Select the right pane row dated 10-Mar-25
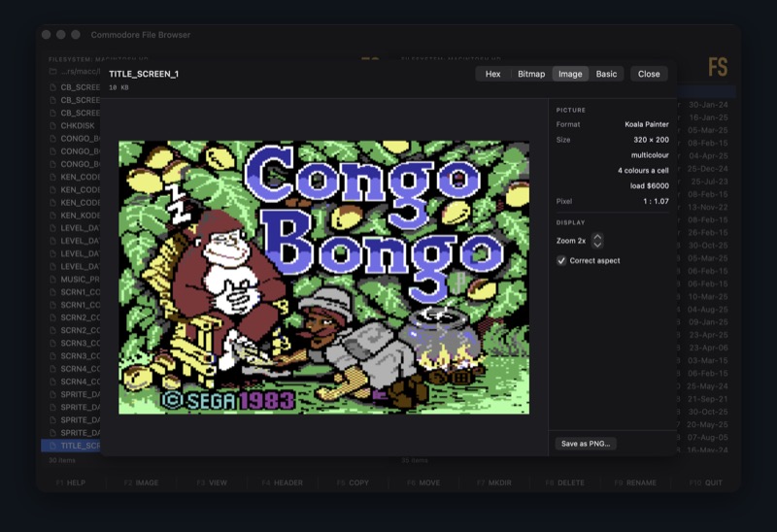This screenshot has width=777, height=532. point(706,297)
